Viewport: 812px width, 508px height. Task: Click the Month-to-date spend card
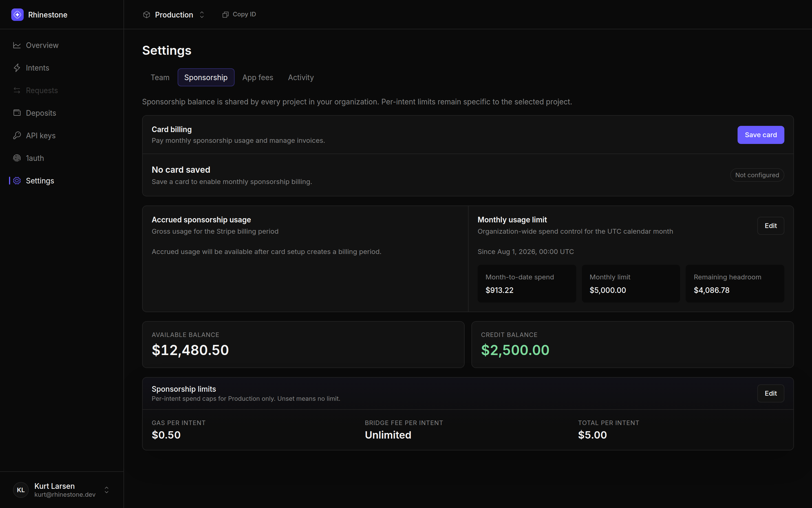coord(527,284)
